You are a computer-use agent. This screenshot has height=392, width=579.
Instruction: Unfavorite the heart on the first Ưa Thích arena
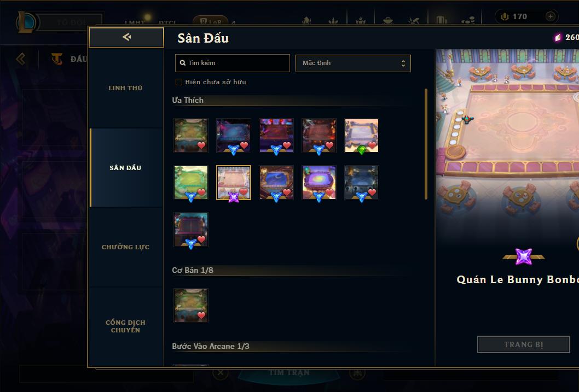pyautogui.click(x=201, y=145)
